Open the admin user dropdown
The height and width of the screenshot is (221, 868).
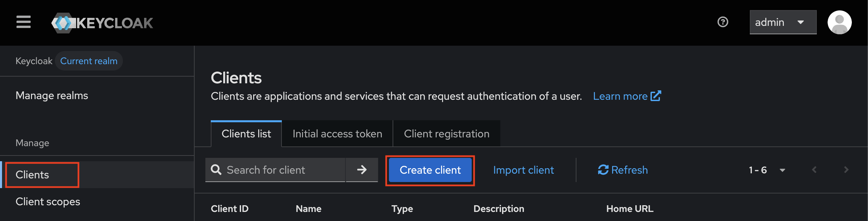[x=782, y=22]
